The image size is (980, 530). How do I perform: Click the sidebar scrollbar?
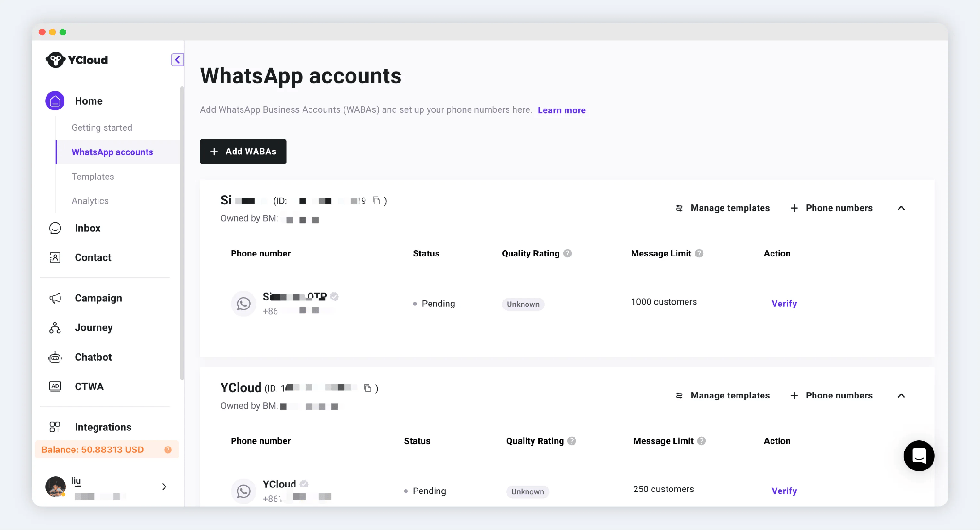(x=182, y=233)
